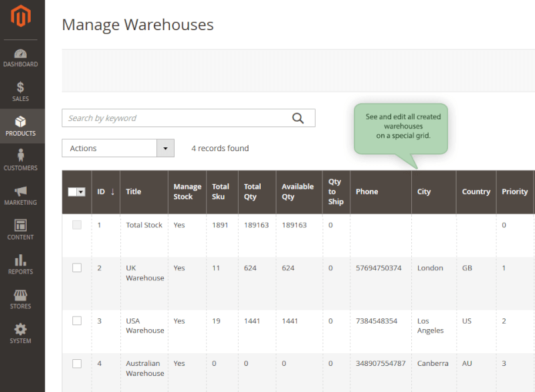Click the Magento logo
Image resolution: width=535 pixels, height=392 pixels.
tap(21, 15)
